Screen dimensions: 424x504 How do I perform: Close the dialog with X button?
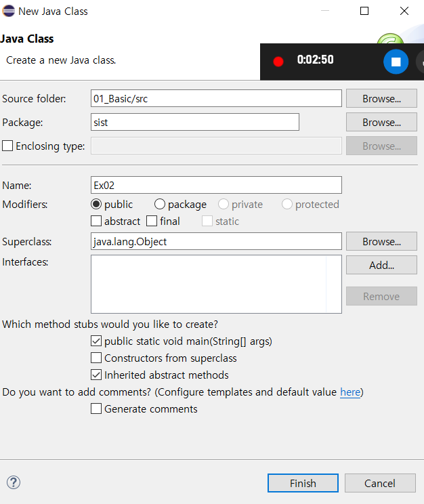404,11
